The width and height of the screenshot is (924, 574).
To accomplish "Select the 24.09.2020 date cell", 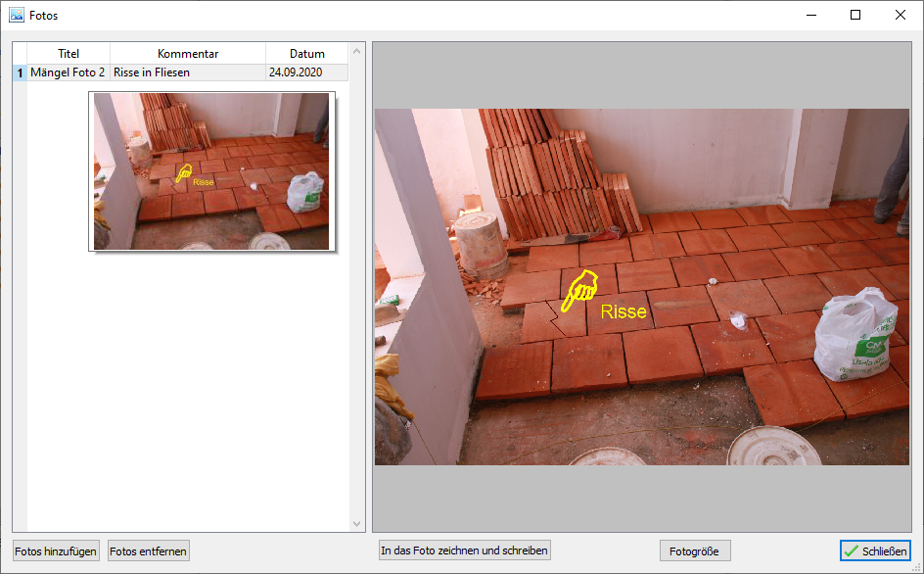I will 307,72.
